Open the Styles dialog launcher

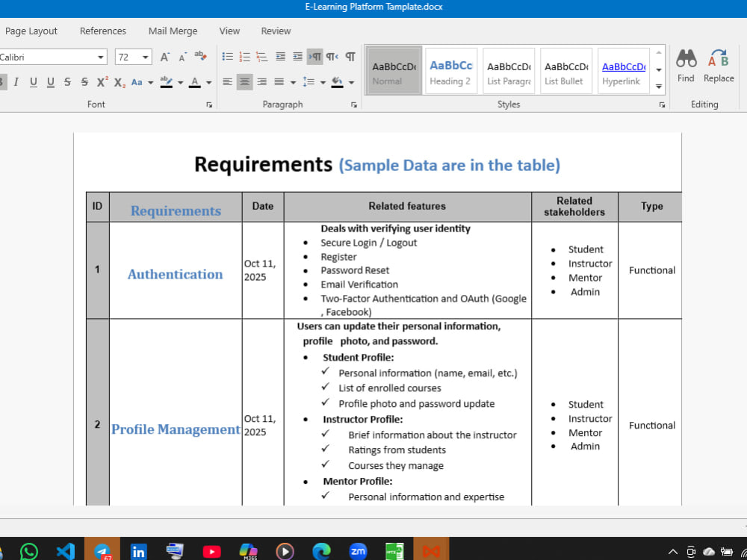pyautogui.click(x=662, y=105)
